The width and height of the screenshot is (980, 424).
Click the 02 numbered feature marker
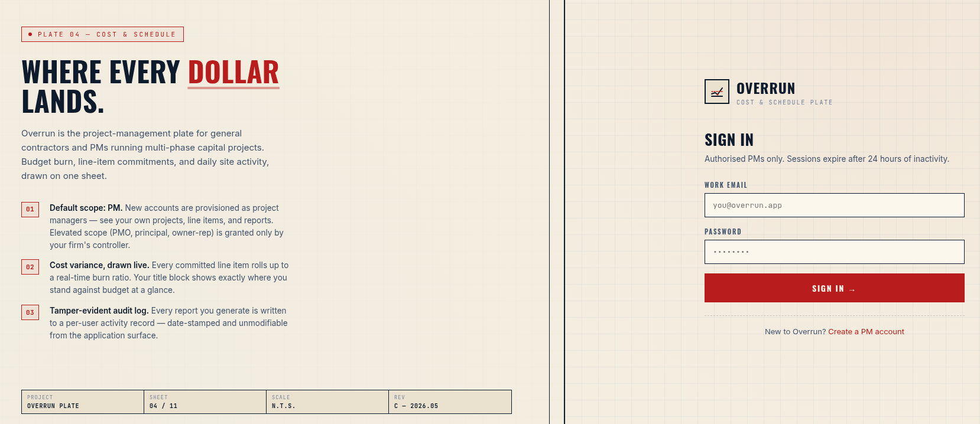[30, 267]
